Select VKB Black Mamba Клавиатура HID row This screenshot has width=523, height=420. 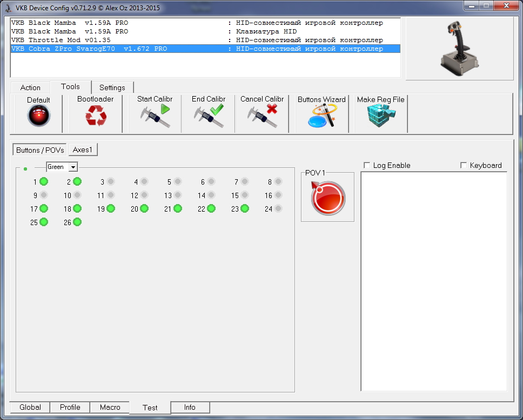205,31
